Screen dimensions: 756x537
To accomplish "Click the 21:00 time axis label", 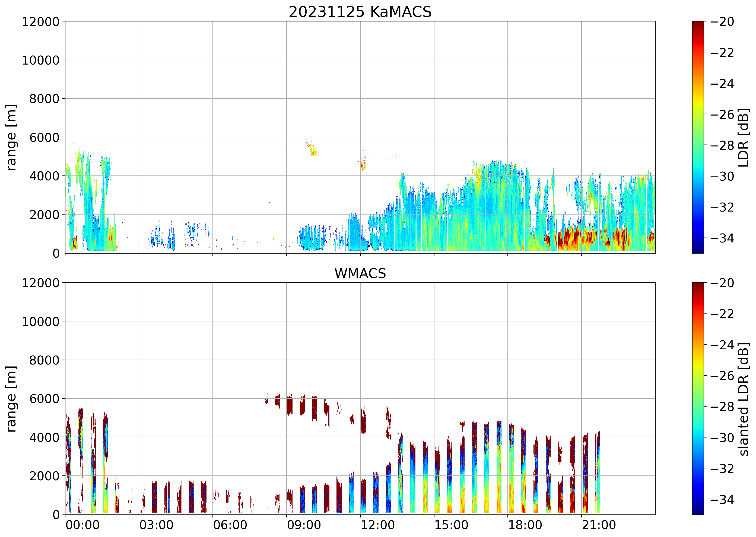I will (599, 525).
